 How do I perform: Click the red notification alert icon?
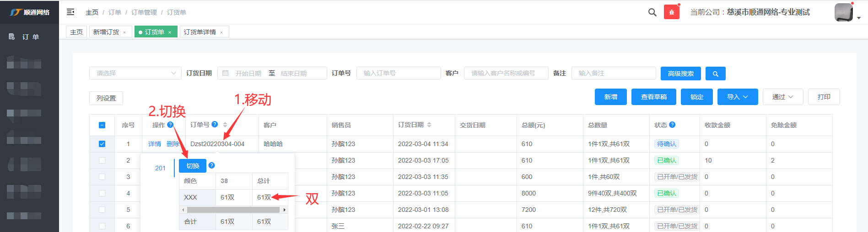click(x=671, y=12)
